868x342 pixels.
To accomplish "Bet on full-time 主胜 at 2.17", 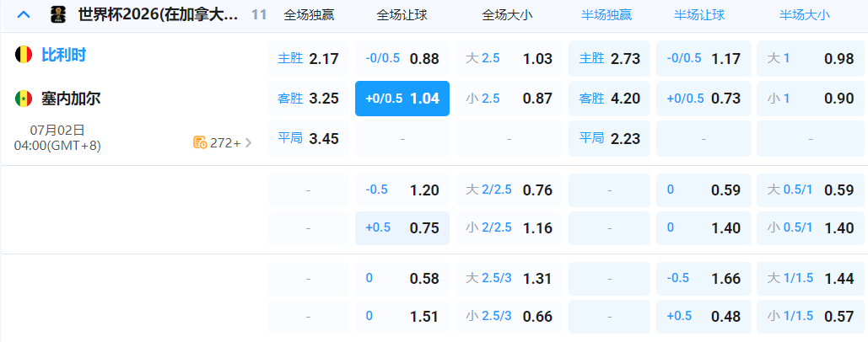I will pos(309,59).
